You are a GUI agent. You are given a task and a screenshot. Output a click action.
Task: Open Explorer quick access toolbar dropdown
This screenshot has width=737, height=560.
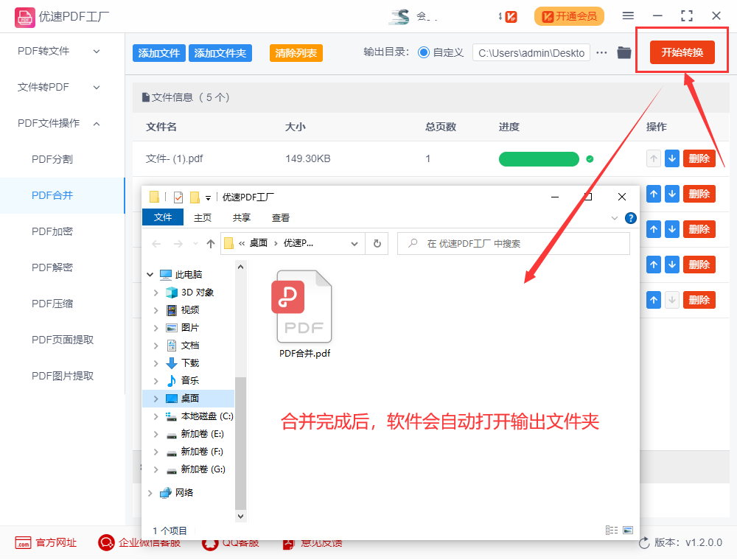tap(208, 198)
